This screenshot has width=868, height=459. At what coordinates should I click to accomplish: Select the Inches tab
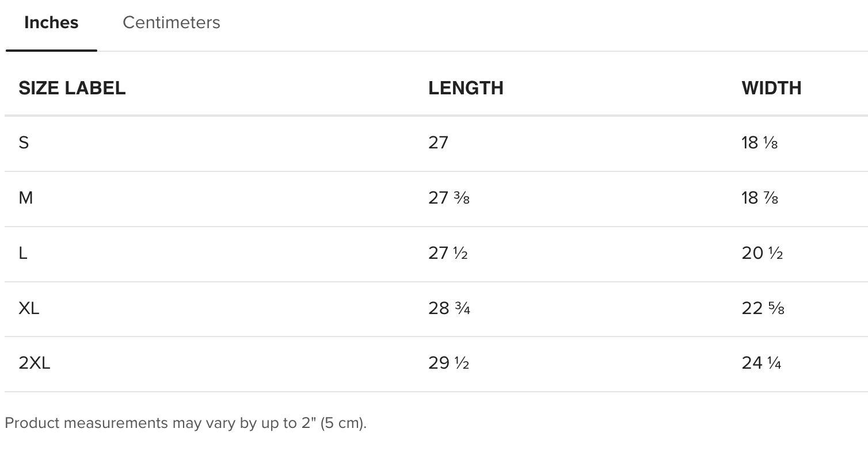pyautogui.click(x=51, y=22)
